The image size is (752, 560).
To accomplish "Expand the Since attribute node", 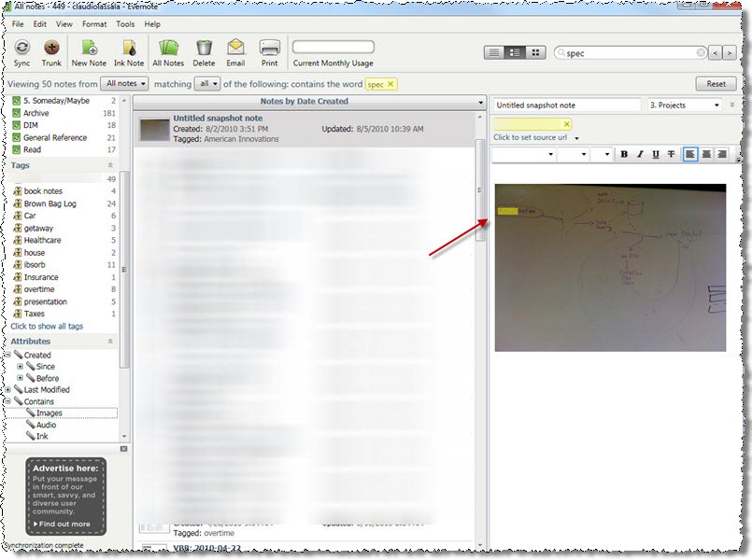I will point(21,367).
